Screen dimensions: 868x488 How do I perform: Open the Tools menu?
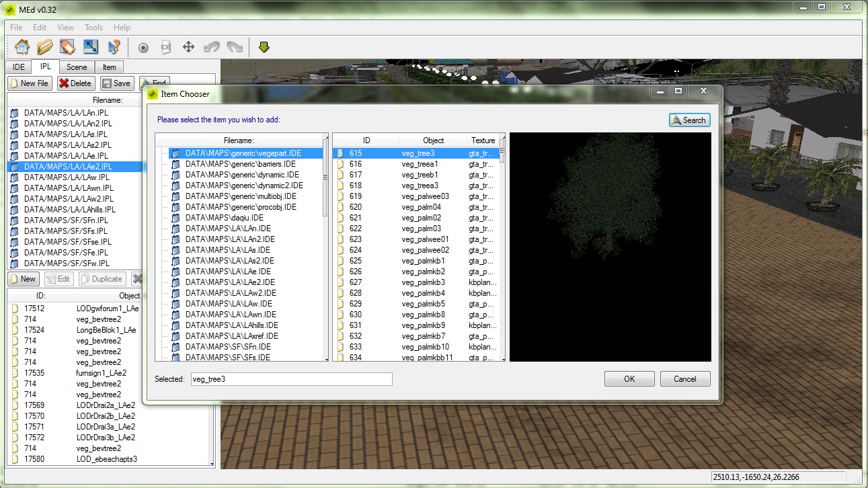(93, 28)
